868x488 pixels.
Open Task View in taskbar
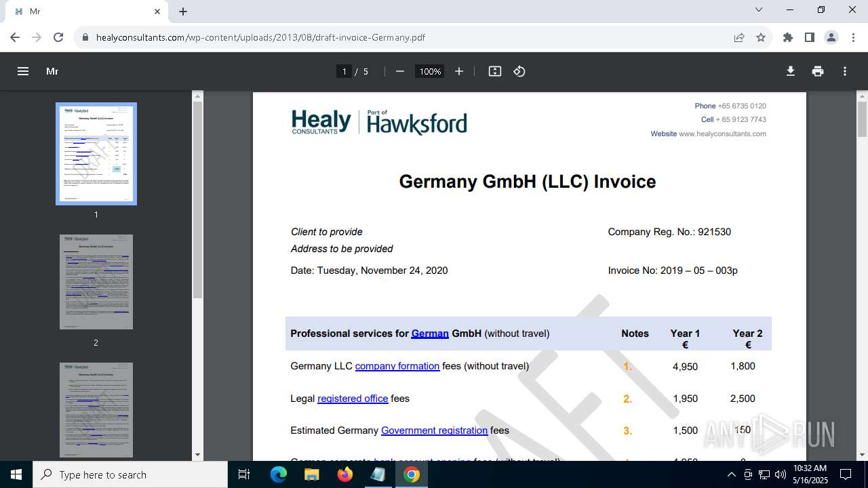(x=244, y=474)
